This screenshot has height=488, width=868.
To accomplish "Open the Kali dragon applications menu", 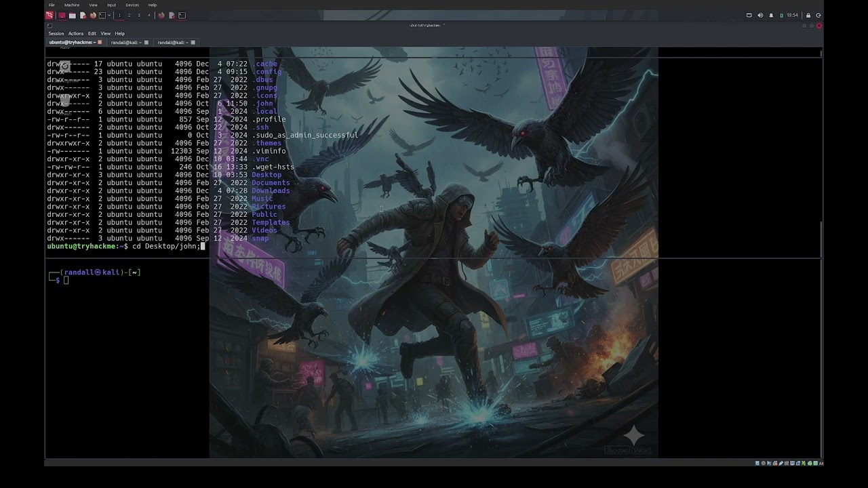I will [50, 15].
